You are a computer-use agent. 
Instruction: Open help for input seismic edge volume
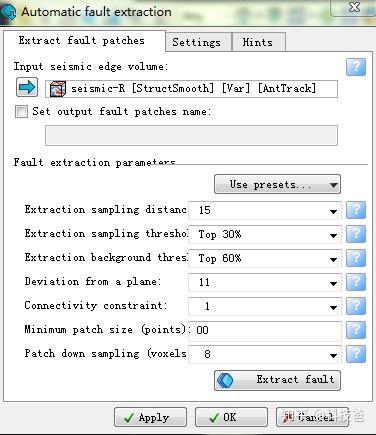(356, 67)
